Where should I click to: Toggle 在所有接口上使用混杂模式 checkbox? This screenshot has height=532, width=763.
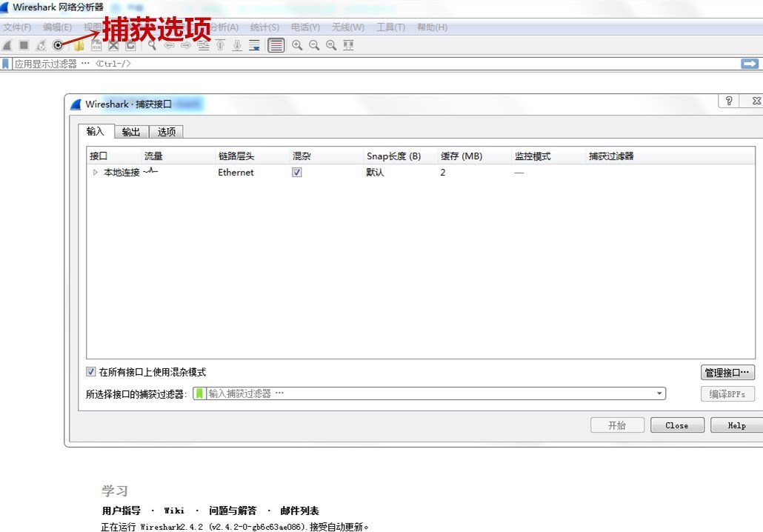91,372
